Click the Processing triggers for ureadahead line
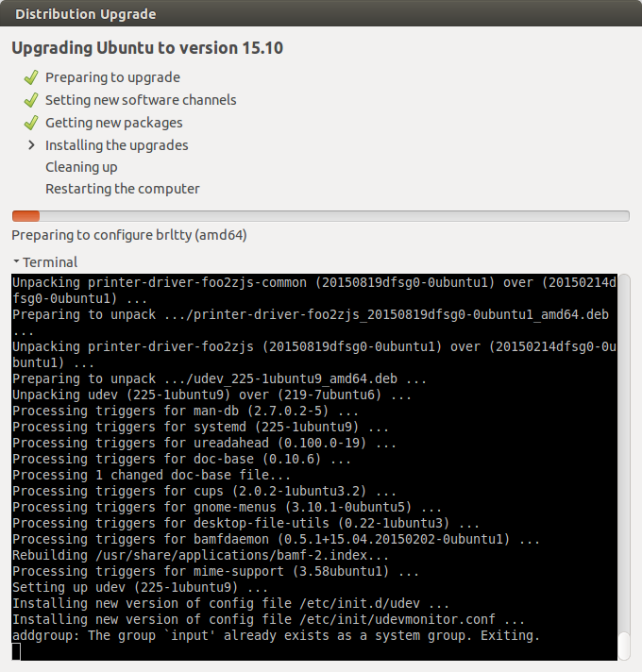 coord(204,444)
